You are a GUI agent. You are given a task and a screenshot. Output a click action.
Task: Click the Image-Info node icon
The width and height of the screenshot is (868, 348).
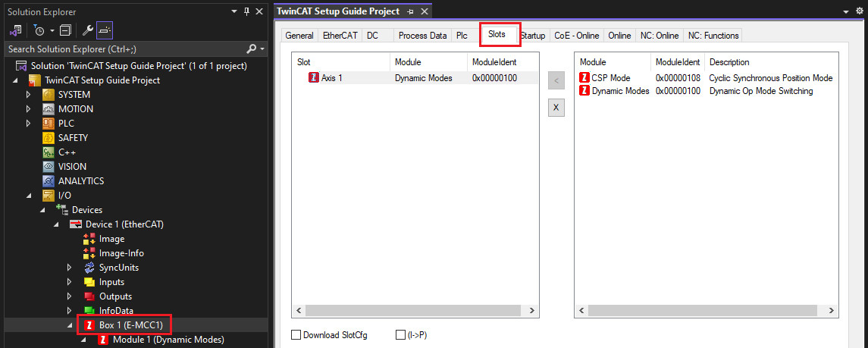(89, 252)
